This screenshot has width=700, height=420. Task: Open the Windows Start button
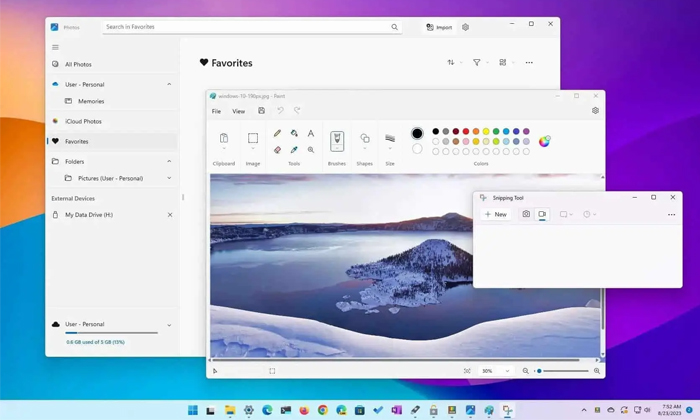tap(193, 410)
